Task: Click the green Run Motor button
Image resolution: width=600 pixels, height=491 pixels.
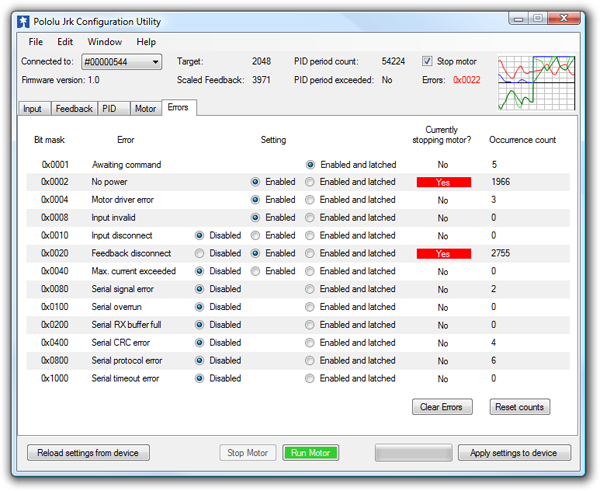Action: point(311,453)
